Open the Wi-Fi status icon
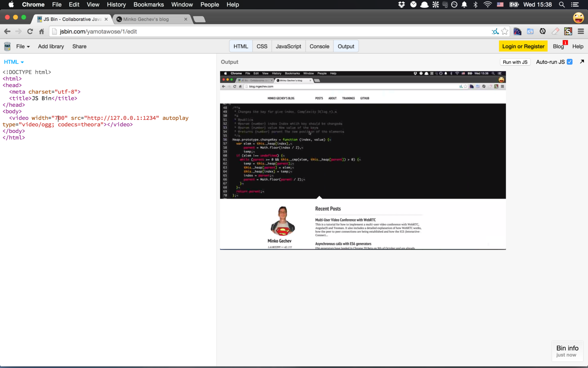Screen dimensions: 588x368 [488, 5]
